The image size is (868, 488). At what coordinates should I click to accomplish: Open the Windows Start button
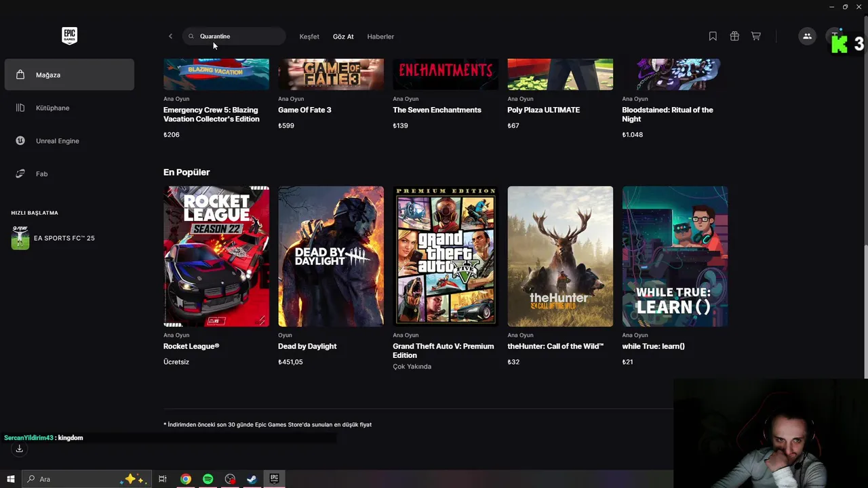click(11, 479)
